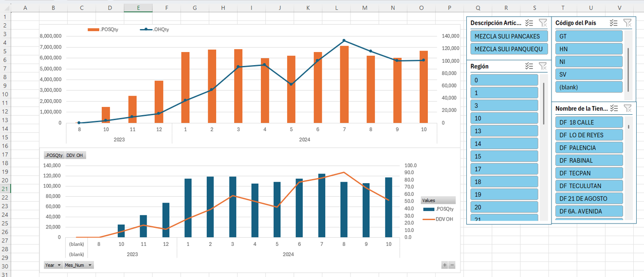Toggle multi-select on Región slicer
The height and width of the screenshot is (277, 644).
pos(530,66)
